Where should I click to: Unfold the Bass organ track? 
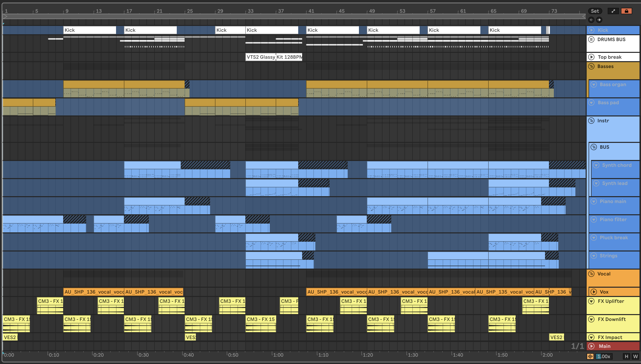click(594, 84)
